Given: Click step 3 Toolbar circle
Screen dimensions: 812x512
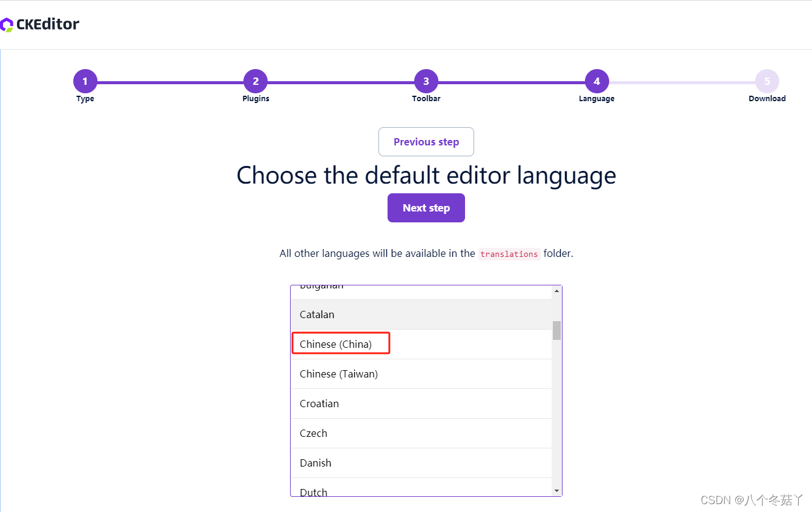Looking at the screenshot, I should pyautogui.click(x=426, y=81).
